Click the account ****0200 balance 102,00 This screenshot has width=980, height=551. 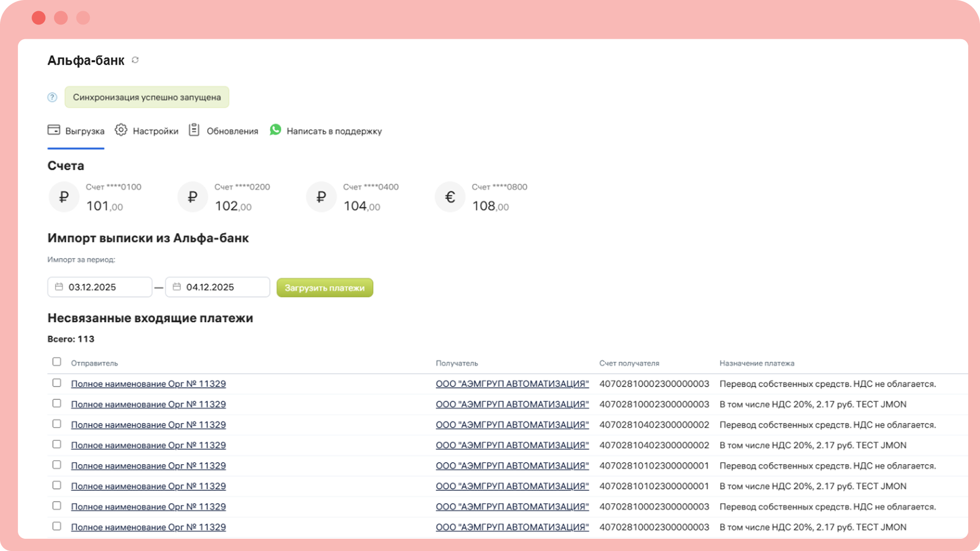233,206
